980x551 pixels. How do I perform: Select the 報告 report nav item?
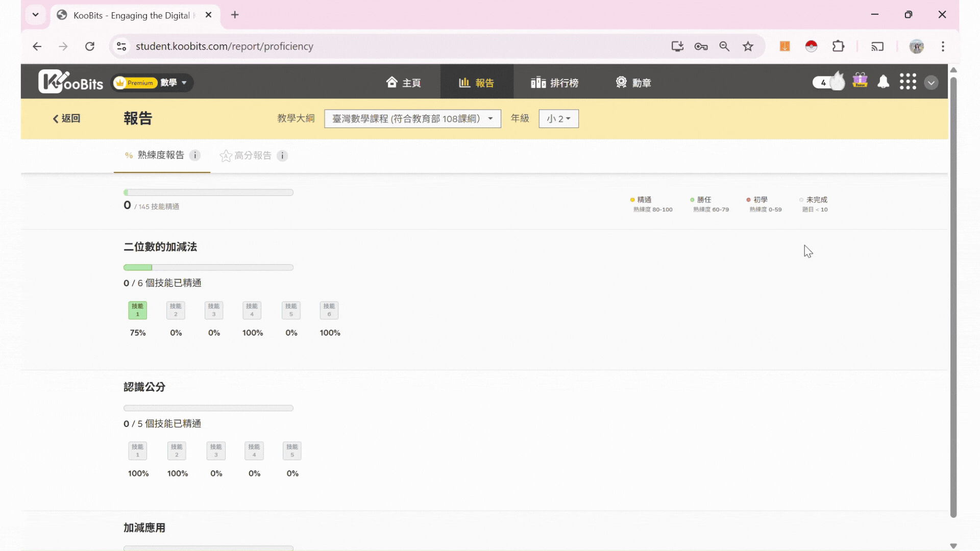[477, 83]
